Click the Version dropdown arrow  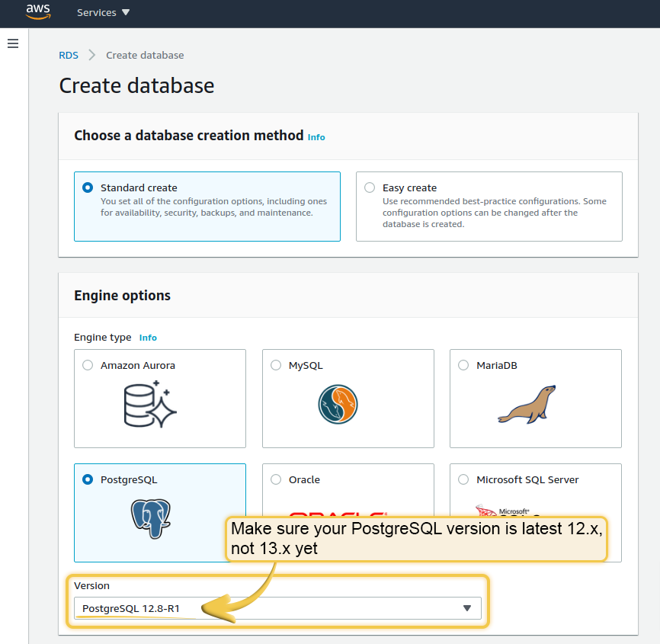click(x=466, y=608)
